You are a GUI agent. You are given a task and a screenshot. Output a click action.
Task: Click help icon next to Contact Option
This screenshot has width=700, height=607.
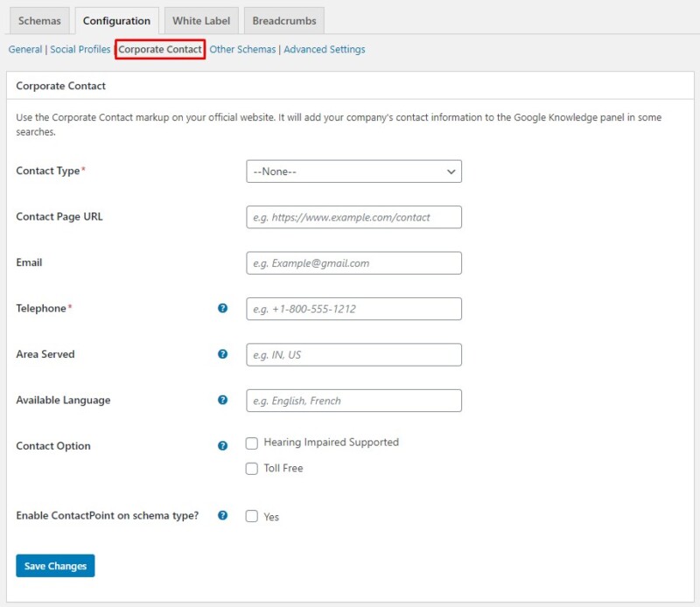click(x=222, y=446)
